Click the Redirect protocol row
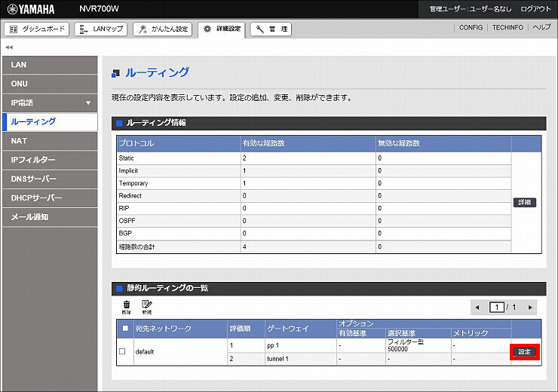Image resolution: width=558 pixels, height=392 pixels. click(x=314, y=196)
